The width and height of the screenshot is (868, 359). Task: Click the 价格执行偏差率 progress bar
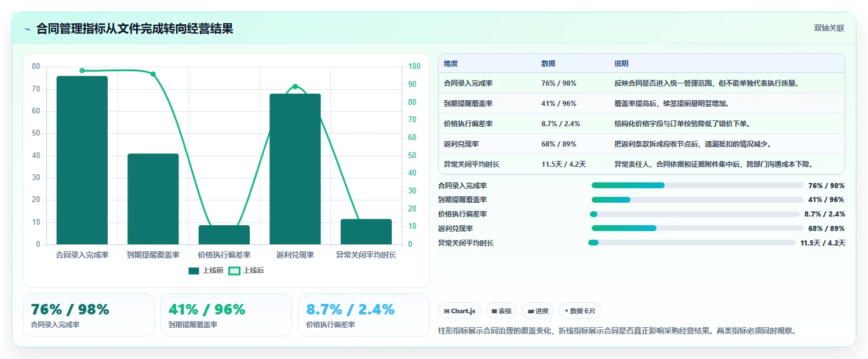pyautogui.click(x=695, y=214)
